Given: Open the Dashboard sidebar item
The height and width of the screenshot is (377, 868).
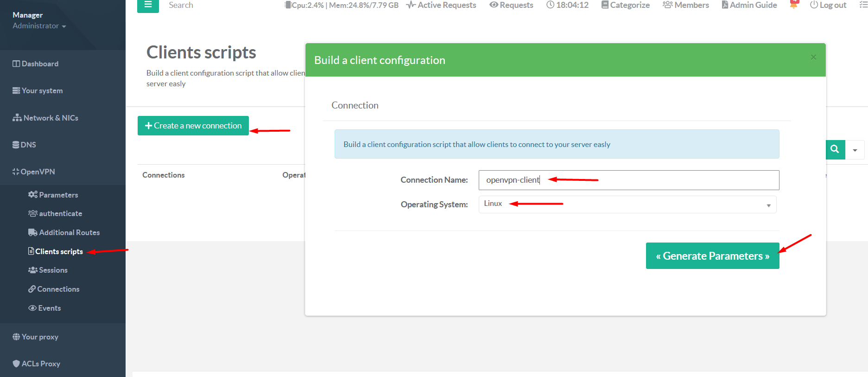Looking at the screenshot, I should (36, 64).
